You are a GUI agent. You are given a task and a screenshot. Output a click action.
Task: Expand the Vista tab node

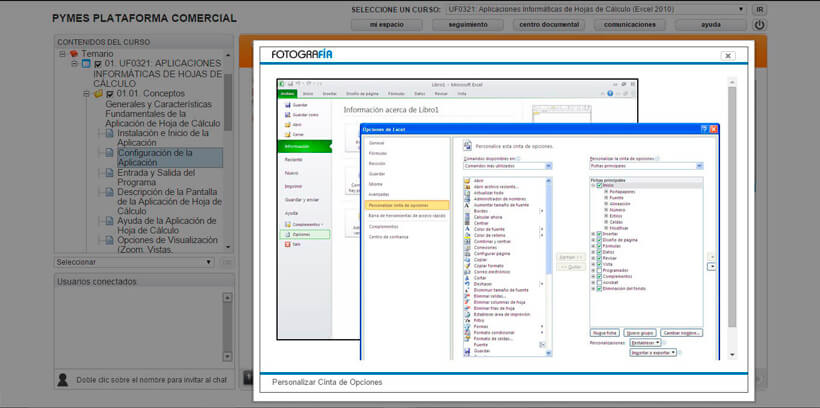(593, 264)
